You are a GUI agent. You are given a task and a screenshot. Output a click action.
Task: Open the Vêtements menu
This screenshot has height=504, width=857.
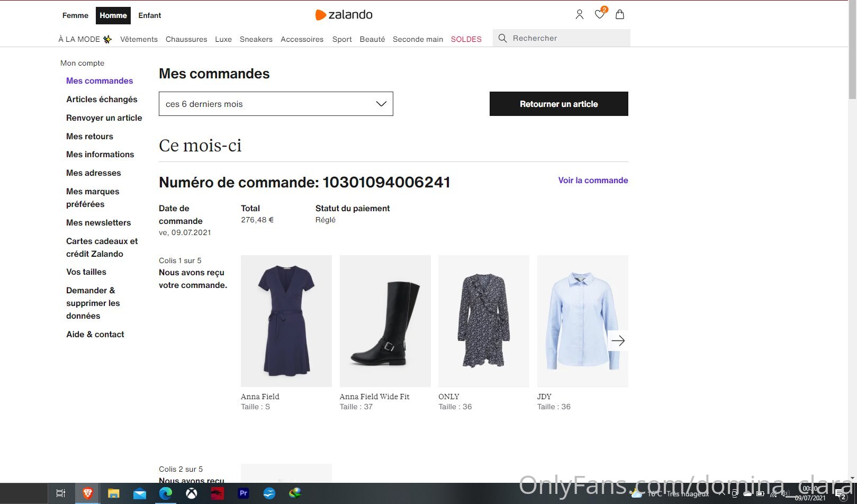pyautogui.click(x=139, y=39)
